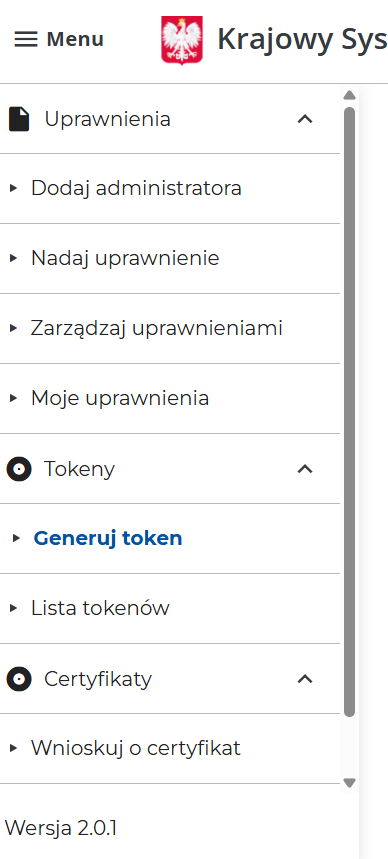Click the scrollbar up arrow
This screenshot has height=859, width=388.
pos(349,95)
